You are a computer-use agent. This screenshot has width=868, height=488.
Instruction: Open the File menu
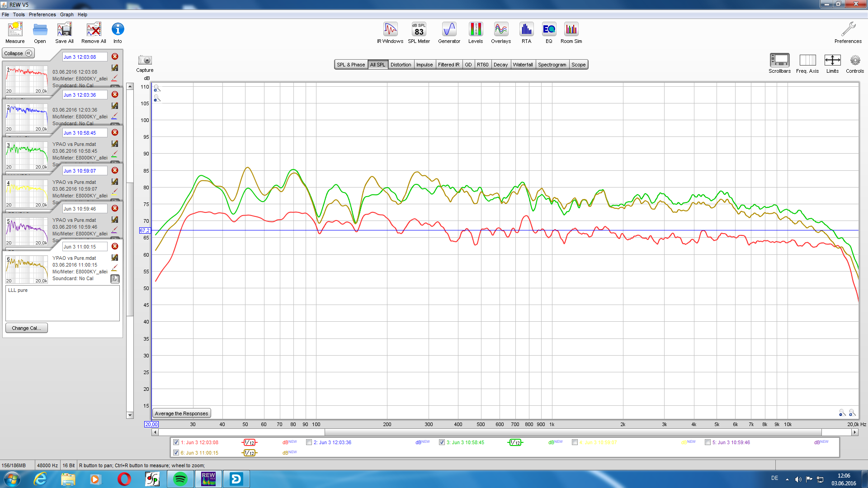point(5,14)
